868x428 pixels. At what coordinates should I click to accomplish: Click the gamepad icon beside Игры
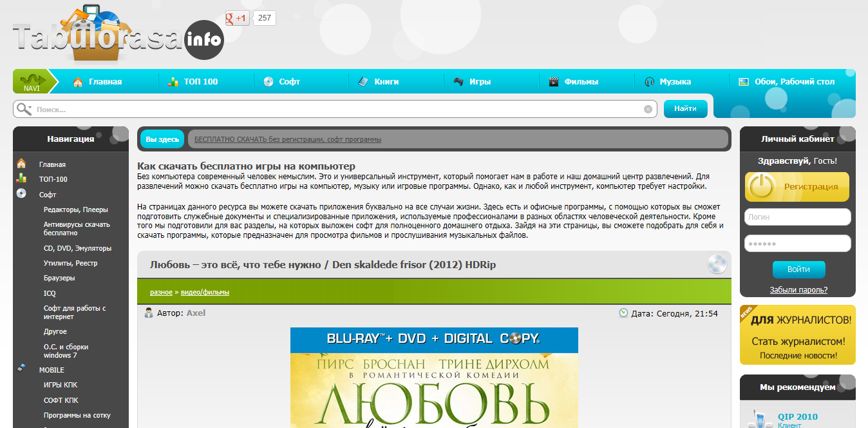[458, 82]
